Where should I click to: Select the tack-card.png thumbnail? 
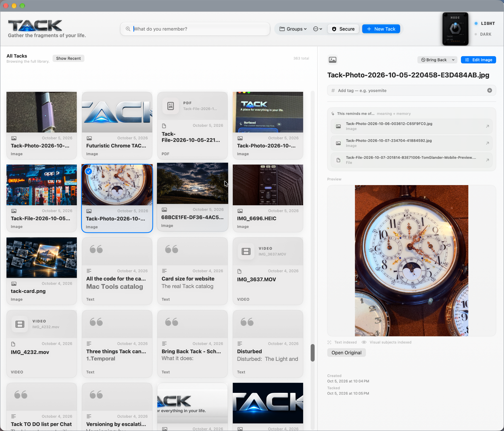pyautogui.click(x=42, y=257)
